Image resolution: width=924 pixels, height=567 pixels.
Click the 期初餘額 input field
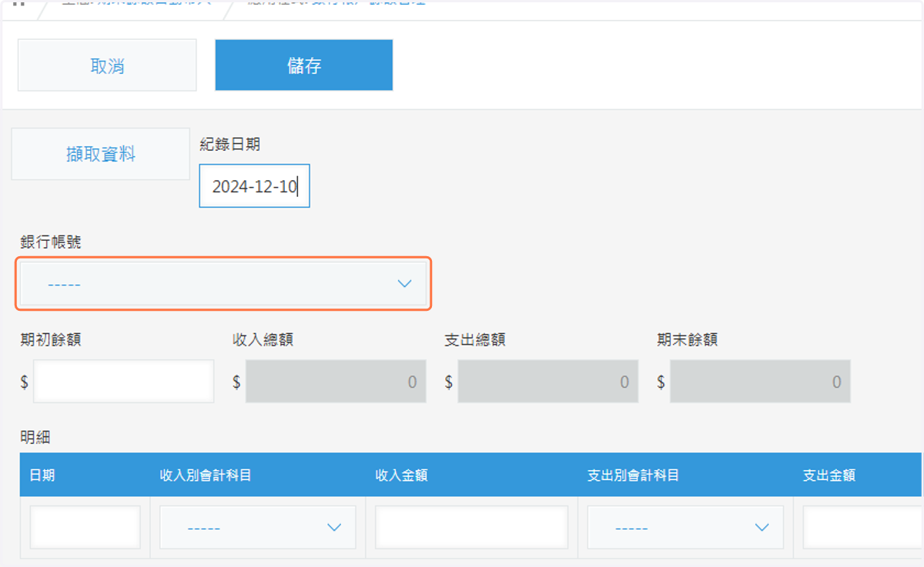[x=123, y=381]
